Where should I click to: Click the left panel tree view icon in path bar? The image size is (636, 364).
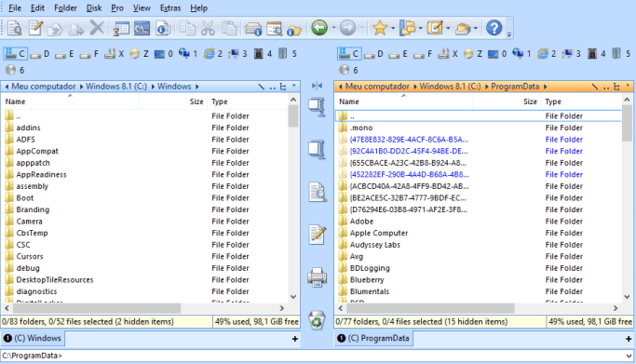[283, 87]
